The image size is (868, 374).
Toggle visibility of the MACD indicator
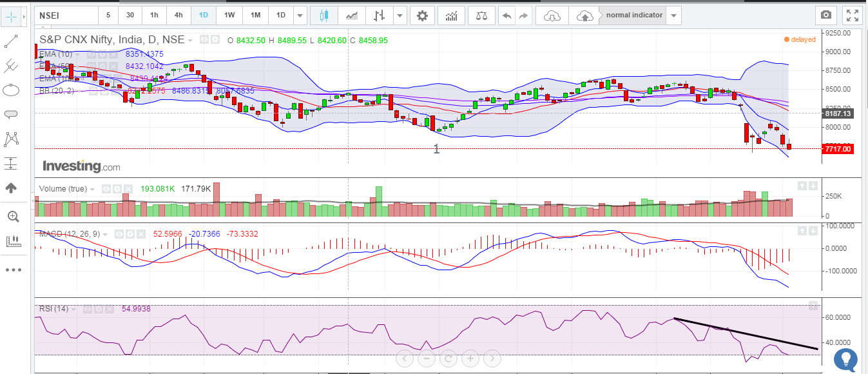(x=121, y=233)
